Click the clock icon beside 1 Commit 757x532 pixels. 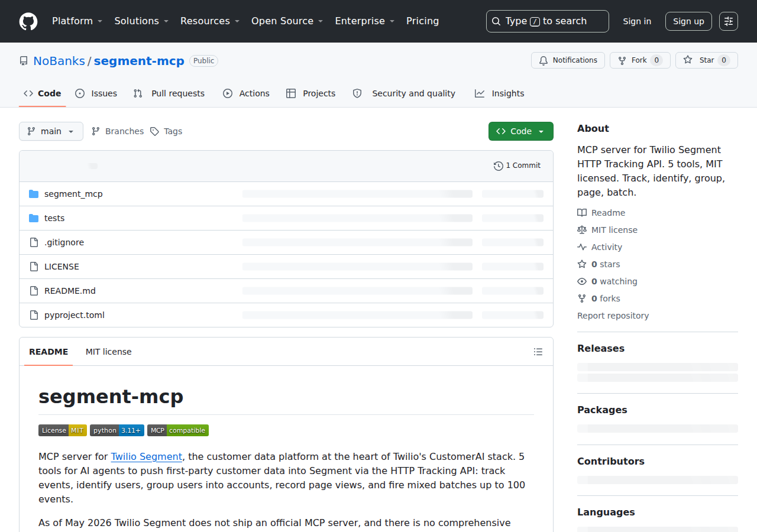pyautogui.click(x=498, y=166)
